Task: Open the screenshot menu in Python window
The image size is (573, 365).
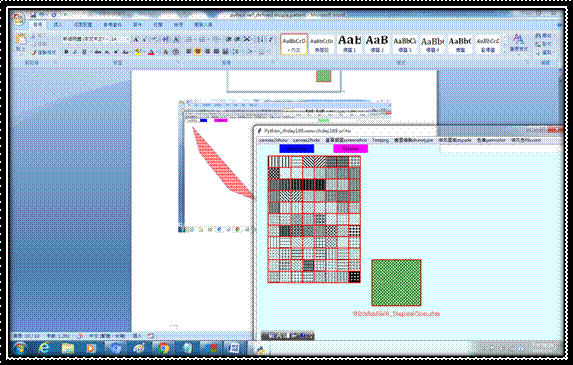Action: pyautogui.click(x=346, y=140)
